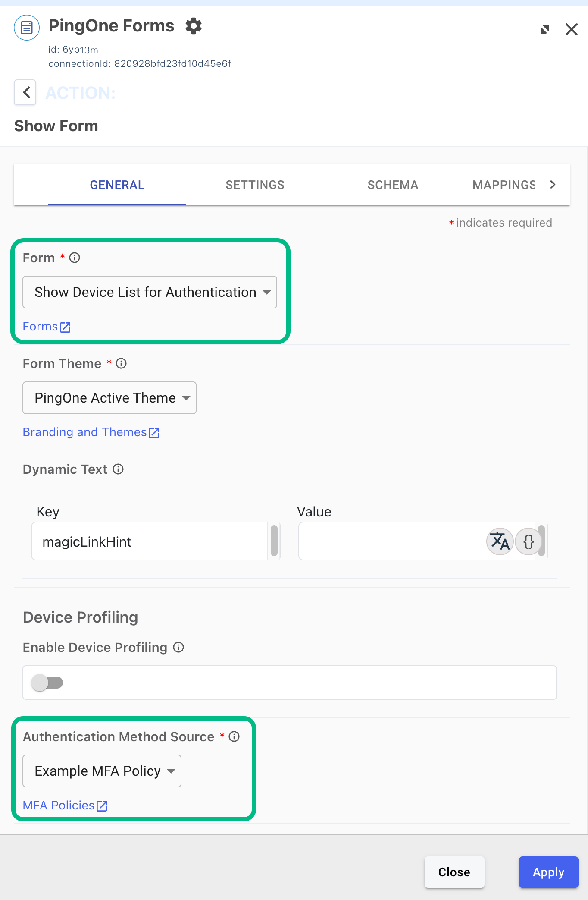Open the Form dropdown showing Show Device List
Image resolution: width=588 pixels, height=900 pixels.
[x=150, y=292]
